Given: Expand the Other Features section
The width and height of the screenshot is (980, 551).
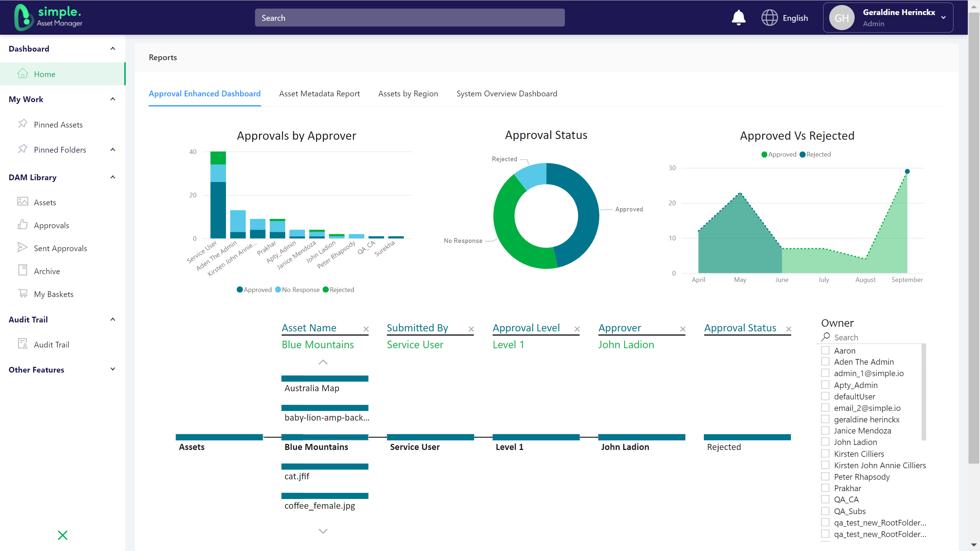Looking at the screenshot, I should [x=112, y=369].
